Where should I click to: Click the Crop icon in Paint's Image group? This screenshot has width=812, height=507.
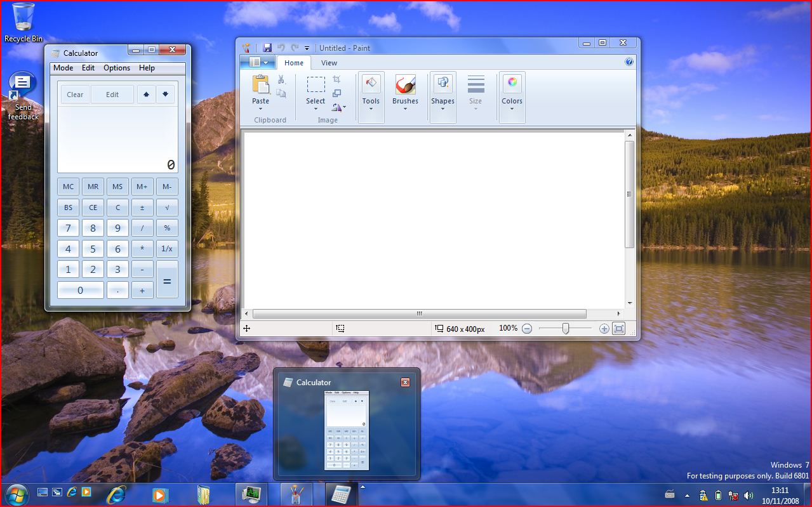tap(336, 79)
